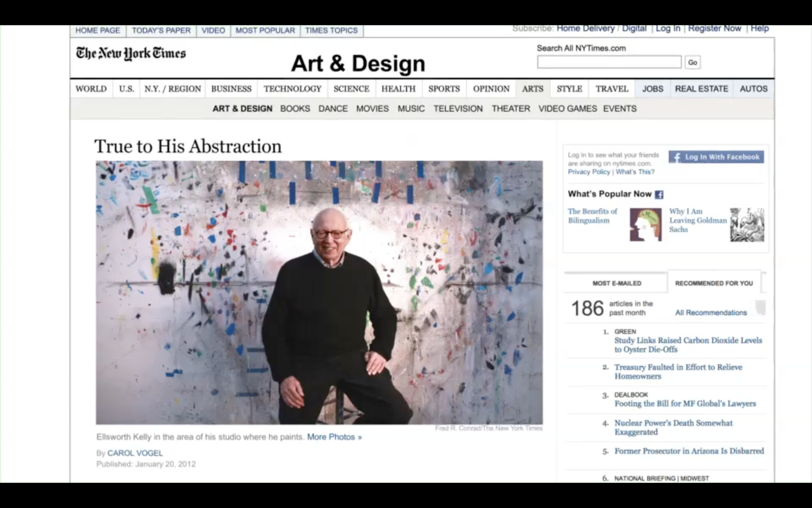Focus the Search All NYTimes.com field
This screenshot has width=812, height=508.
pos(609,62)
